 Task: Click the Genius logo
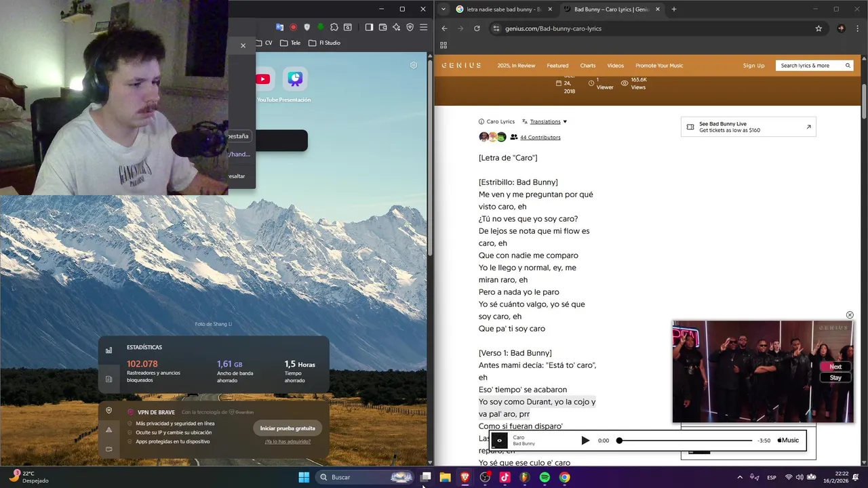tap(461, 66)
